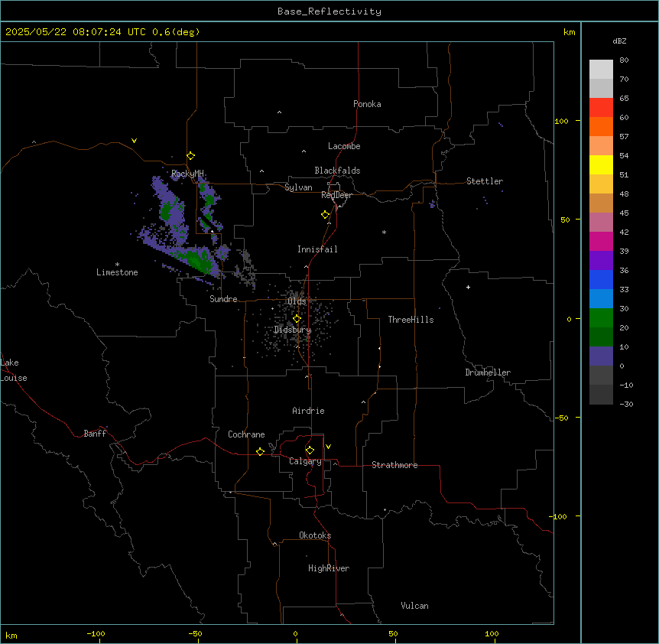Image resolution: width=659 pixels, height=644 pixels.
Task: Select the brown 45-48 dBZ legend color
Action: [x=601, y=203]
